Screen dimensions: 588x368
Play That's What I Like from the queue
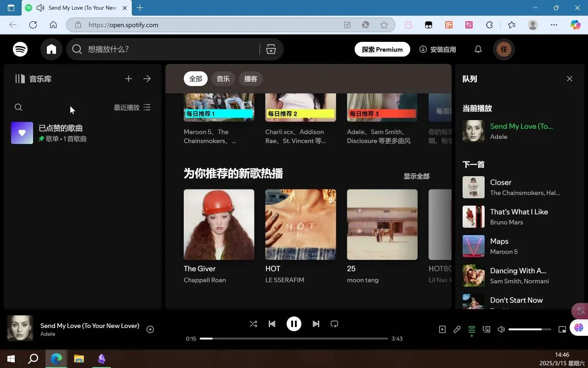[x=520, y=217]
